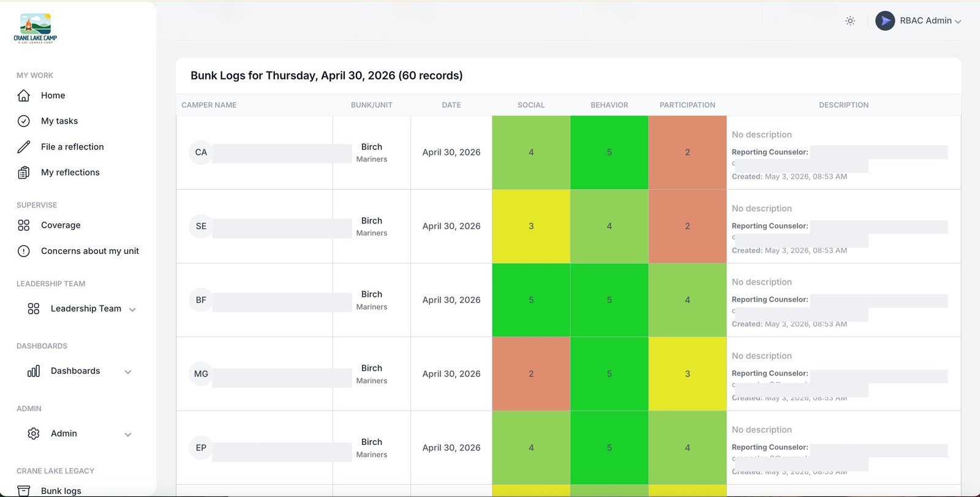Click the MG camper avatar
This screenshot has width=980, height=497.
[201, 374]
